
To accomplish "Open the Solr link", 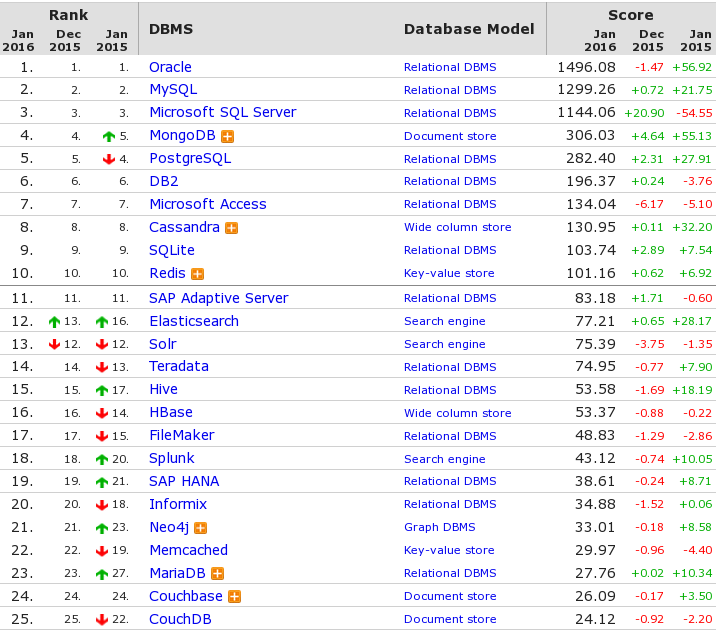I will (x=163, y=344).
